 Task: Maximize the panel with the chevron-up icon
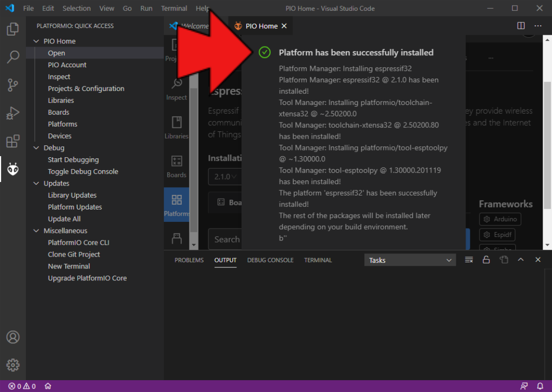coord(521,260)
